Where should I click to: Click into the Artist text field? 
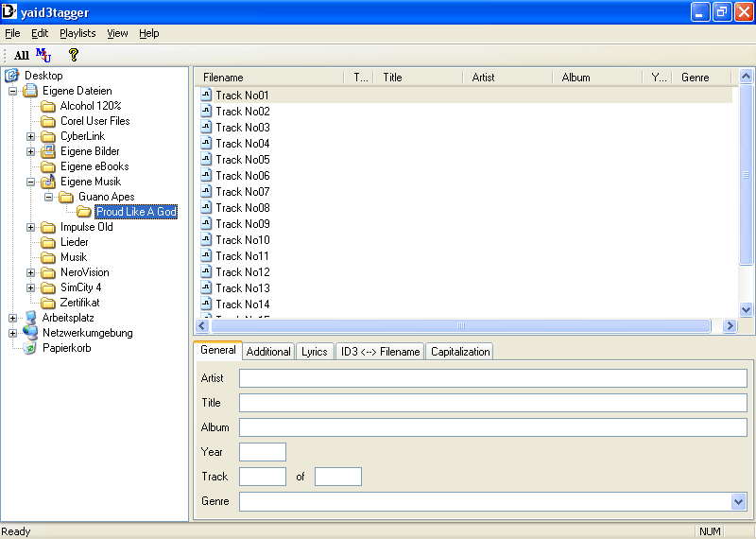click(492, 378)
